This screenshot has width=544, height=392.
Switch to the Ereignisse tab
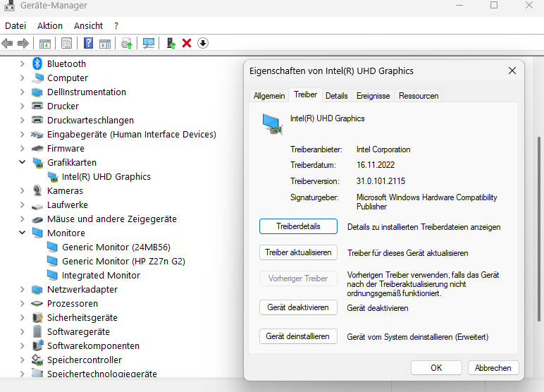373,96
